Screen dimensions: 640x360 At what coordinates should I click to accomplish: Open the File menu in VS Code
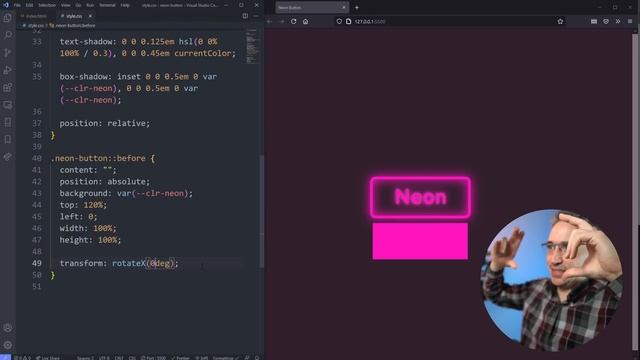point(17,5)
